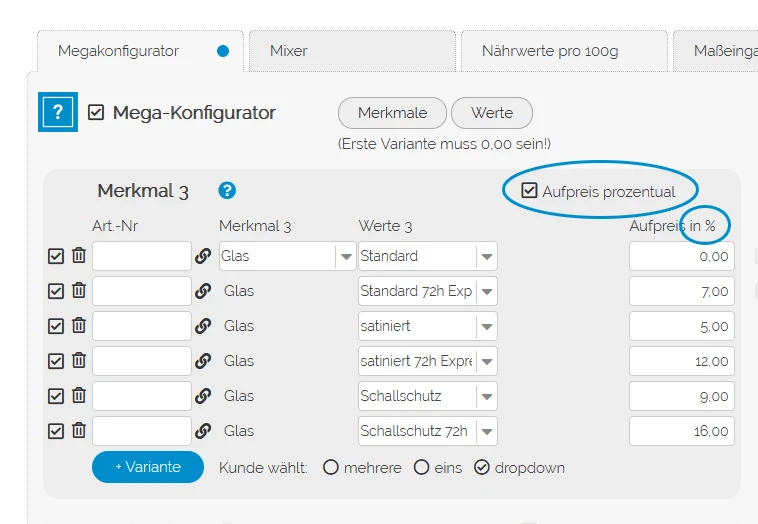
Task: Toggle the Mega-Konfigurator checkbox
Action: 96,113
